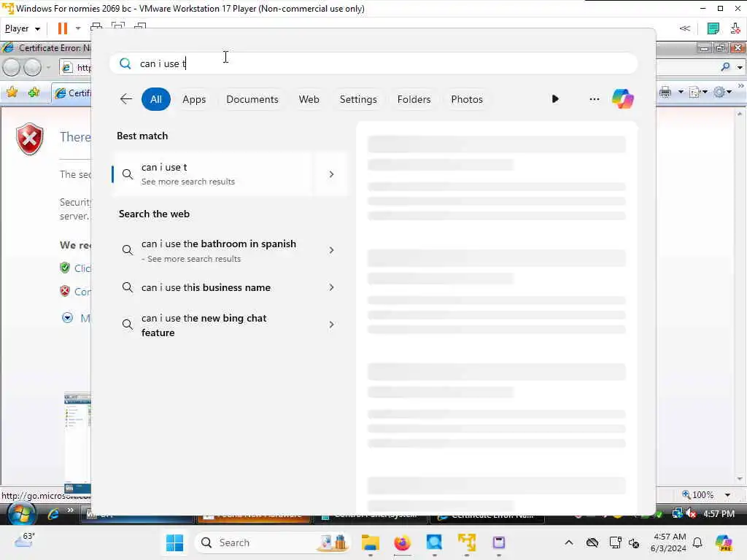The height and width of the screenshot is (560, 747).
Task: Open the VMware Player menu
Action: [x=22, y=28]
